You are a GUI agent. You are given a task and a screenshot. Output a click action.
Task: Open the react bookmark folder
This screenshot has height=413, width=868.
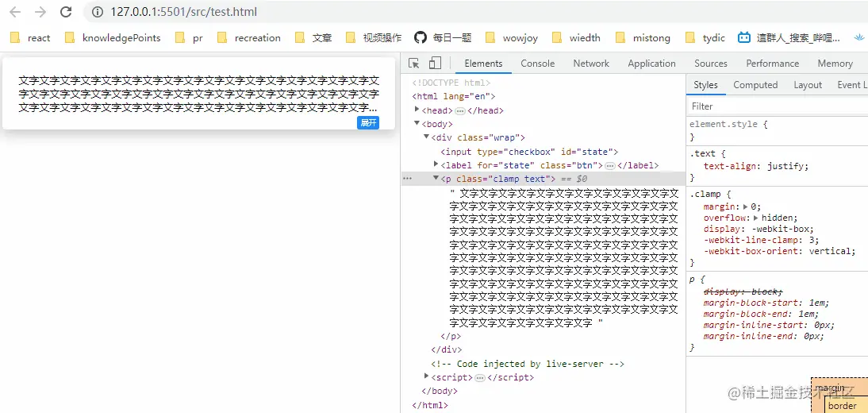[31, 37]
